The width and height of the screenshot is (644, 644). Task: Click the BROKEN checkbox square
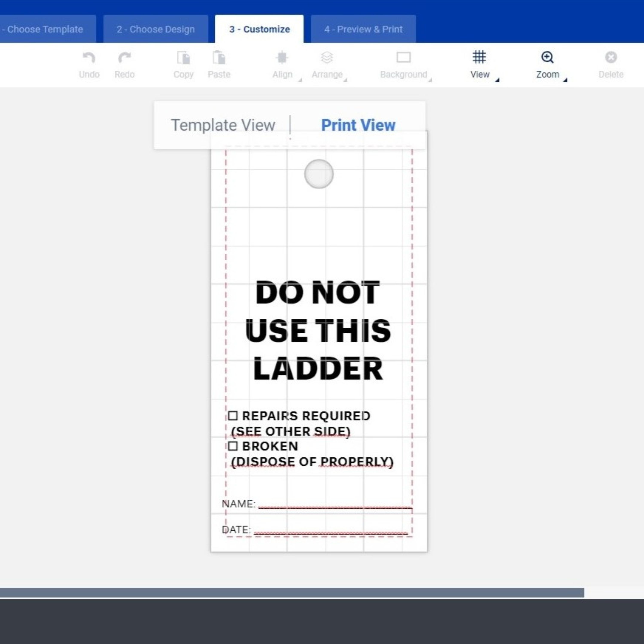click(x=233, y=446)
